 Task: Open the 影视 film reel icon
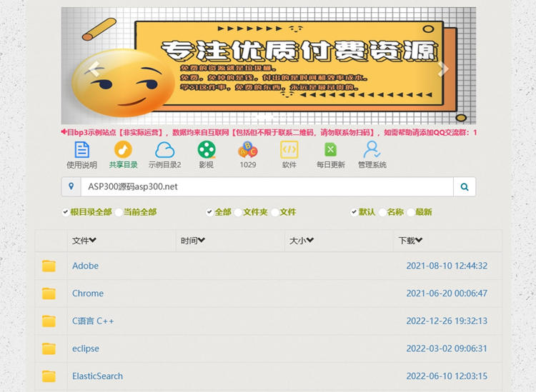(x=207, y=149)
